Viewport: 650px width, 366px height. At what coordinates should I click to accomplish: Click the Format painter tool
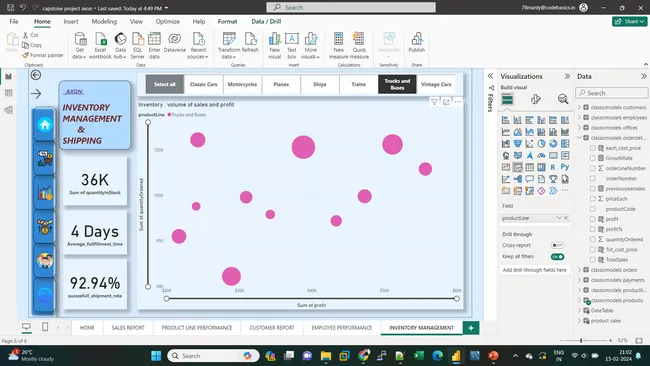coord(43,55)
